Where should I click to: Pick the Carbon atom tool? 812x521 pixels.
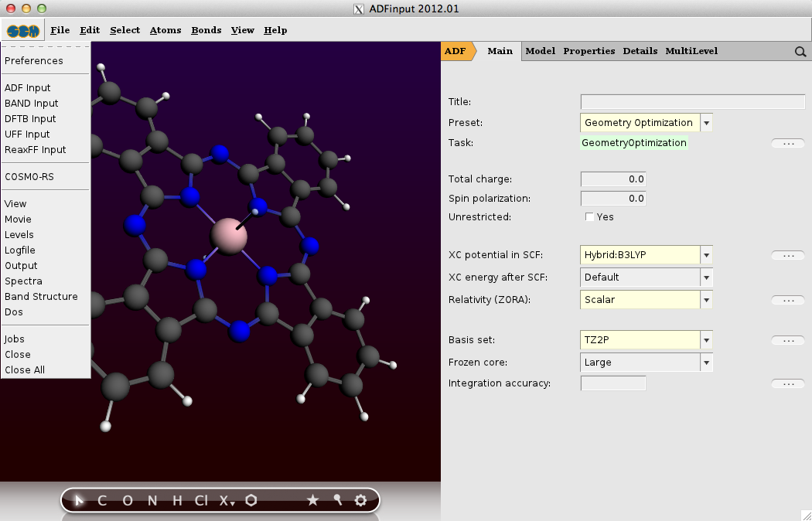[102, 500]
